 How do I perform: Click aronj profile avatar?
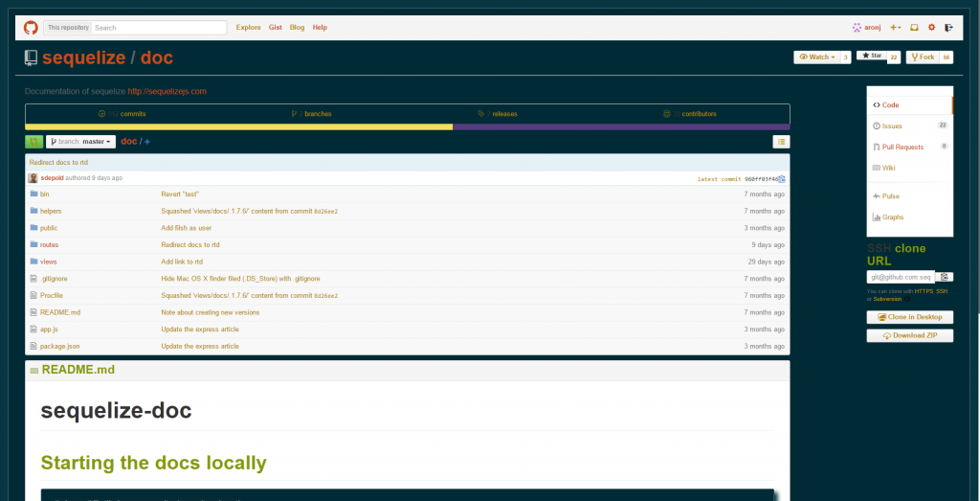tap(857, 28)
